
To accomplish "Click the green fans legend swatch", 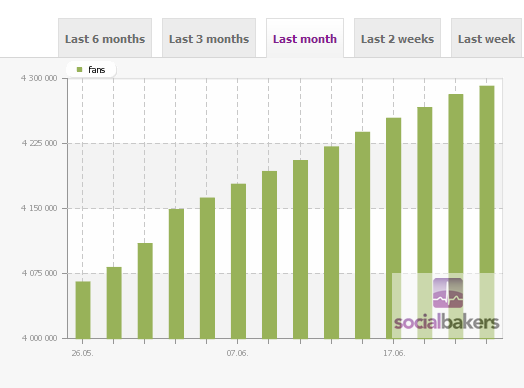I will (80, 70).
